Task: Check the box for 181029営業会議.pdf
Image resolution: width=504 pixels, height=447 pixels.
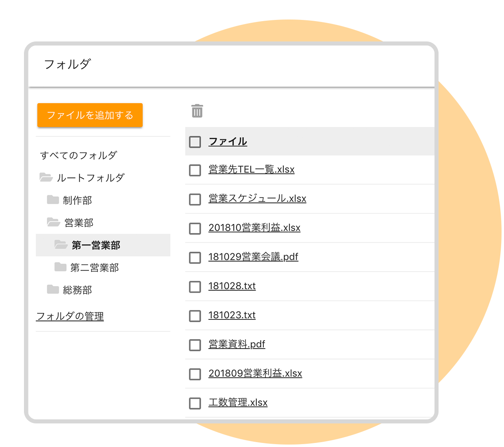Action: pyautogui.click(x=195, y=258)
